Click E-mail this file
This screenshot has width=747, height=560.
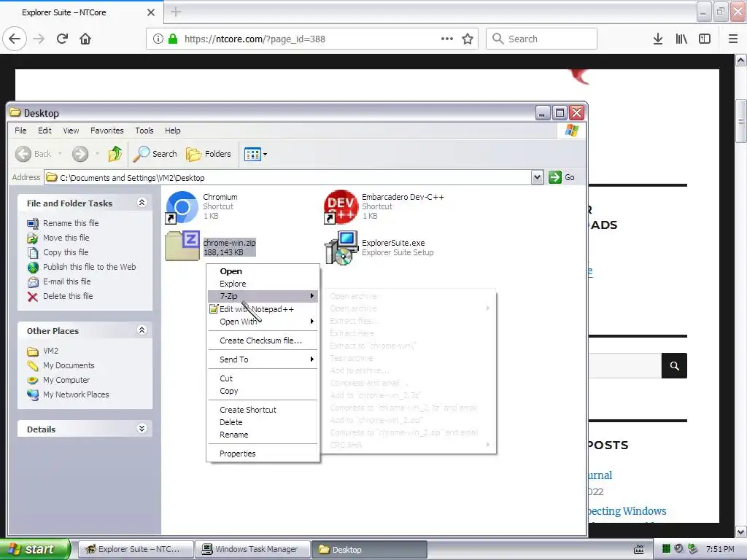tap(66, 281)
